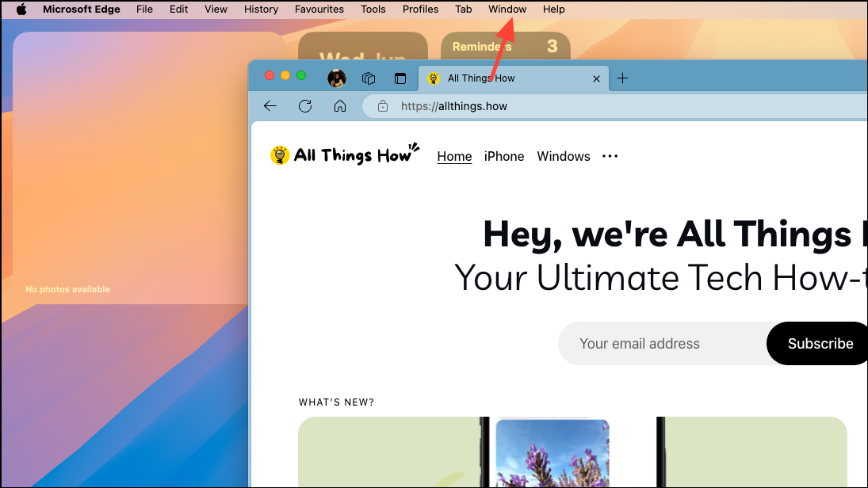Click the profile avatar in the toolbar

pyautogui.click(x=336, y=78)
